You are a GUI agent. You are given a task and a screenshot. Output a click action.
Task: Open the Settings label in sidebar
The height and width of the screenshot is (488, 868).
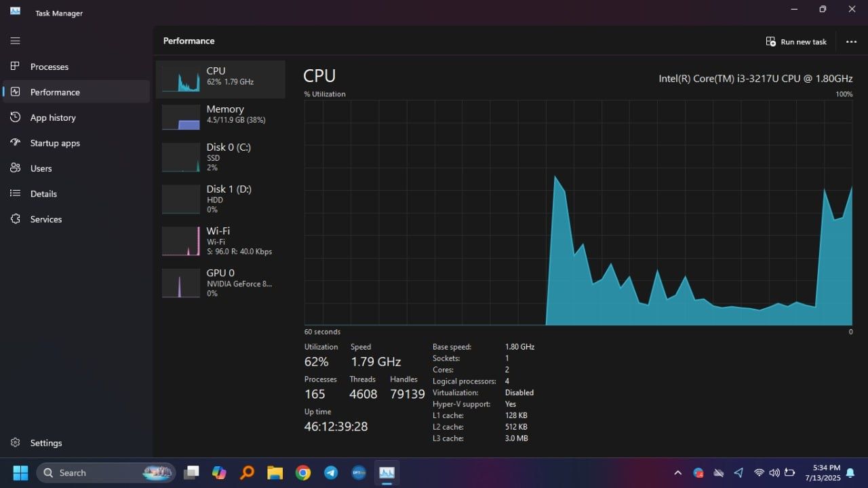click(46, 443)
